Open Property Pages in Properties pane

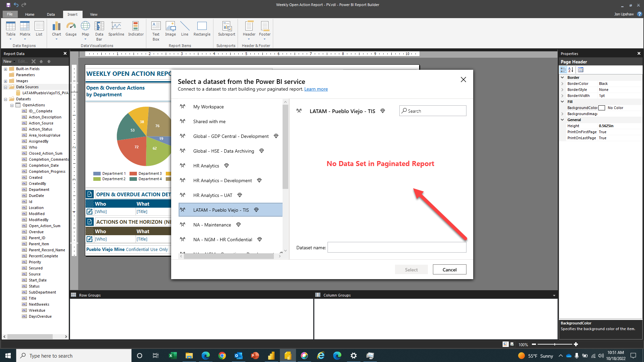[581, 70]
